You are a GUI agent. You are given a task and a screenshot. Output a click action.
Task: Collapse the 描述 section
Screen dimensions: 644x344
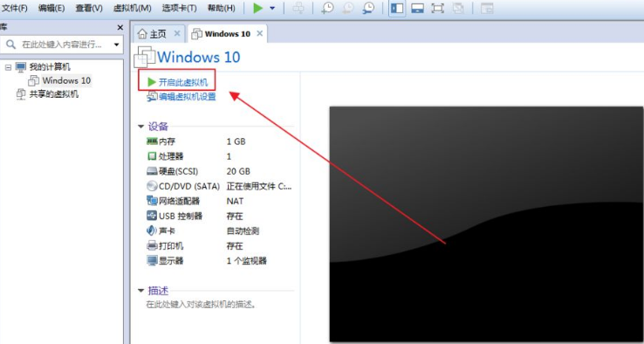click(x=140, y=291)
